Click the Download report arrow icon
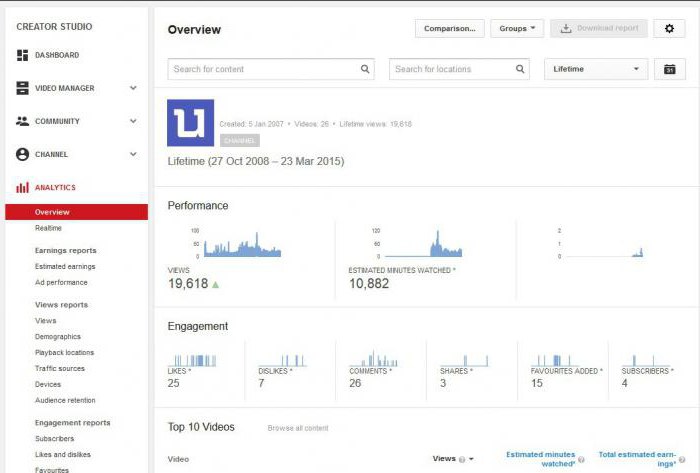700x473 pixels. (566, 29)
